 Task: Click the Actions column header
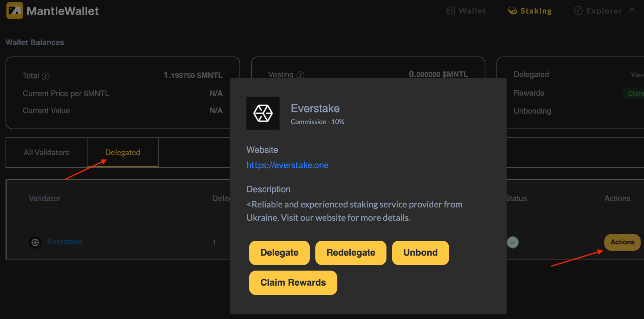pos(617,199)
